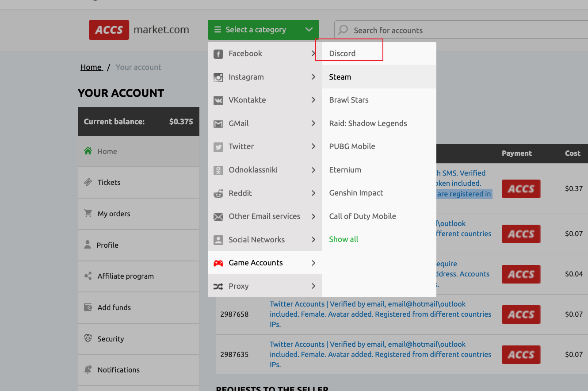The width and height of the screenshot is (588, 391).
Task: Open Twitter Accounts link for order 2987635
Action: point(380,354)
